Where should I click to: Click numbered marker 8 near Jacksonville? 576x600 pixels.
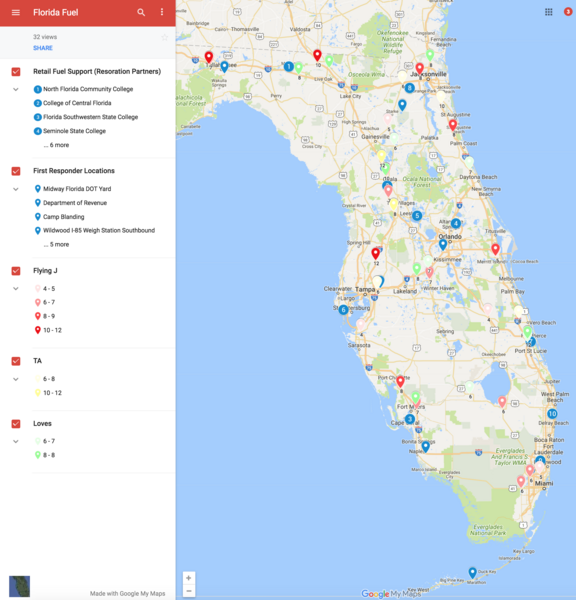410,88
